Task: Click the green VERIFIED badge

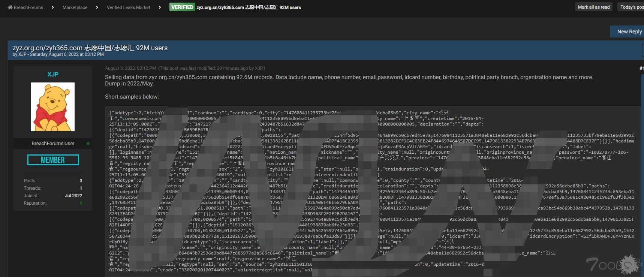Action: pyautogui.click(x=182, y=7)
